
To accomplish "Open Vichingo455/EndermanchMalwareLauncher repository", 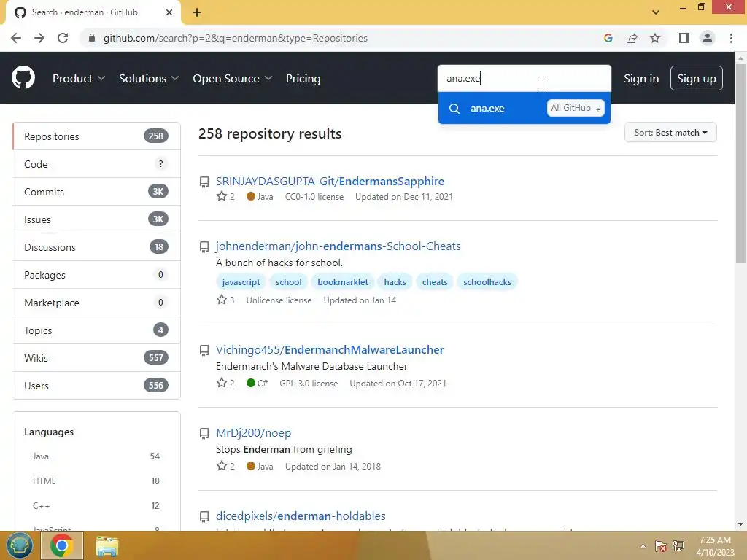I will [x=330, y=350].
